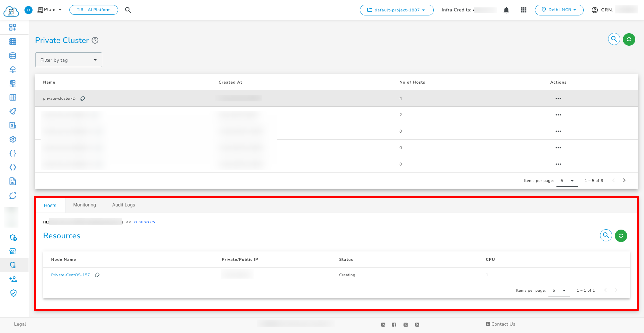Open the Private-CentOS-157 node link
644x333 pixels.
coord(70,275)
